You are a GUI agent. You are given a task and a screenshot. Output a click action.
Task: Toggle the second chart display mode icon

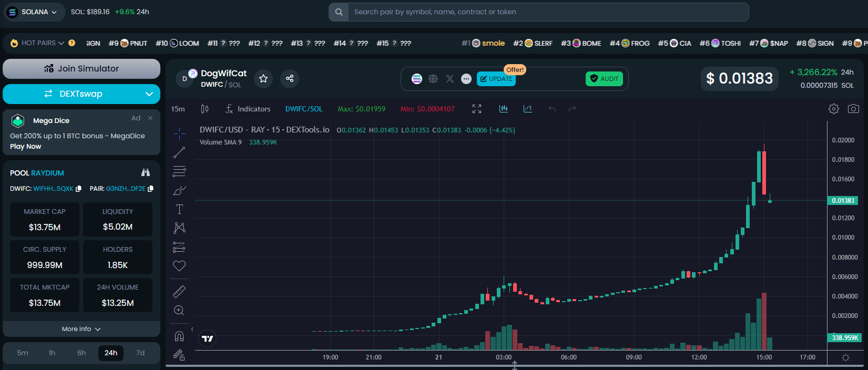528,109
